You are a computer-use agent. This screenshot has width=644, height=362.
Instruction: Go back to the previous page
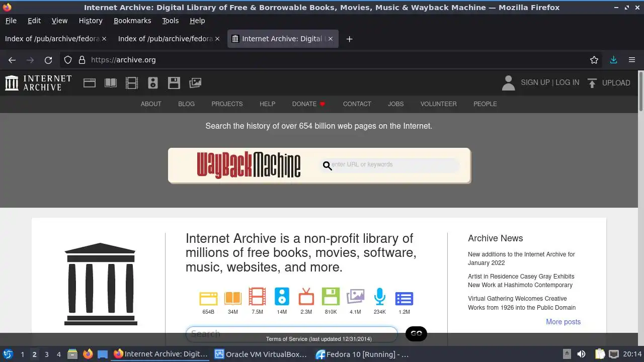[12, 60]
